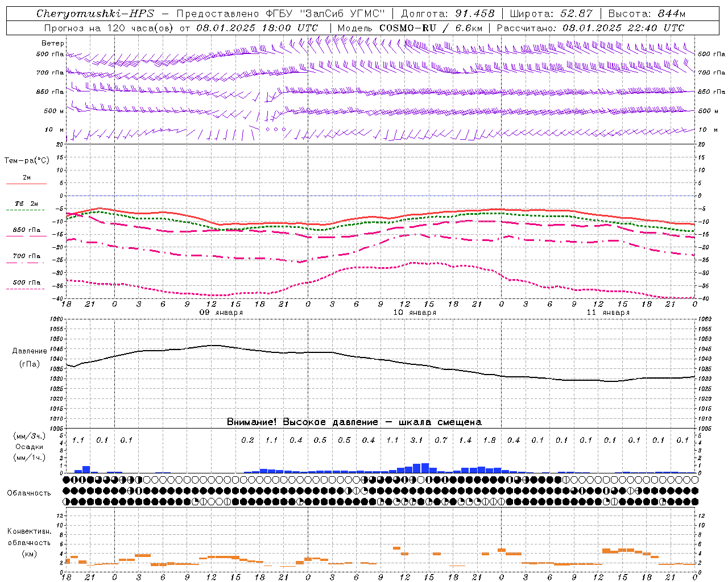
Task: Click the '500 гПа' entry in the temperature legend
Action: pyautogui.click(x=27, y=282)
